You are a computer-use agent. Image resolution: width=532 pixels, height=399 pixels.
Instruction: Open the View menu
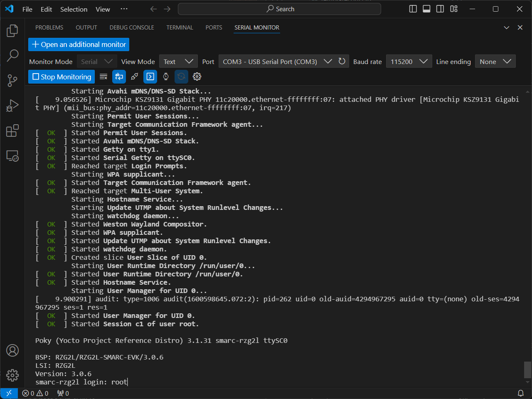click(103, 9)
